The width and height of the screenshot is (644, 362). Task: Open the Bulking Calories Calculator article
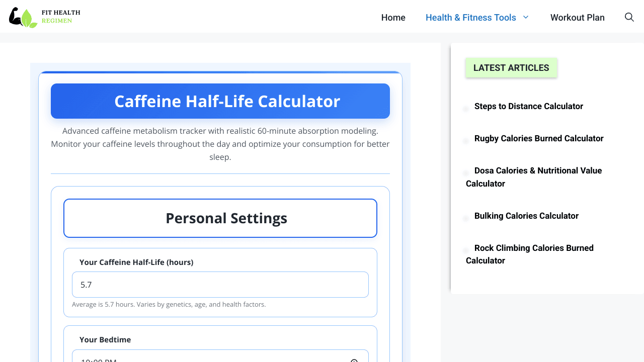[526, 216]
